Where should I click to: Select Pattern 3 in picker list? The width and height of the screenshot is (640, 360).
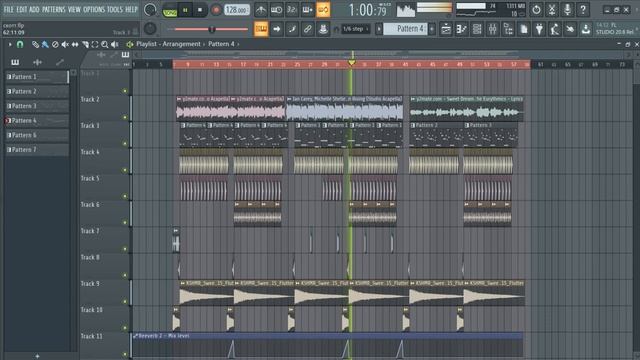point(36,106)
